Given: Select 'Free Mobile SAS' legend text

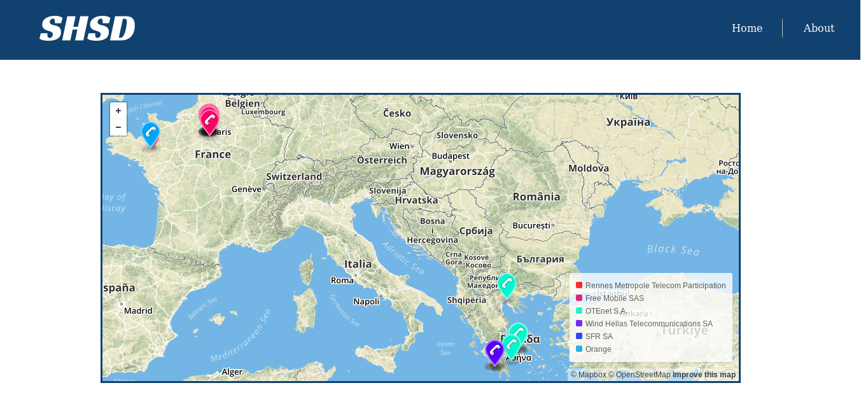Looking at the screenshot, I should (615, 298).
